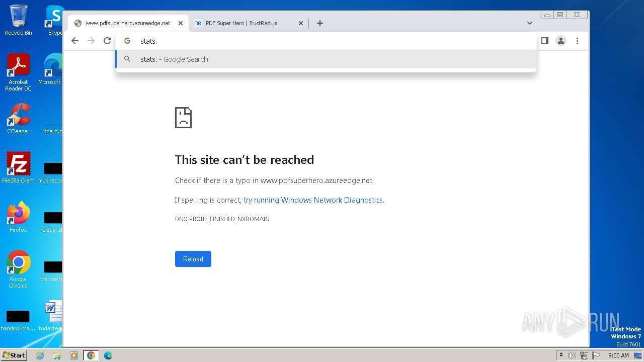
Task: Close the PDF Super Hero TrustRadius tab
Action: 301,23
